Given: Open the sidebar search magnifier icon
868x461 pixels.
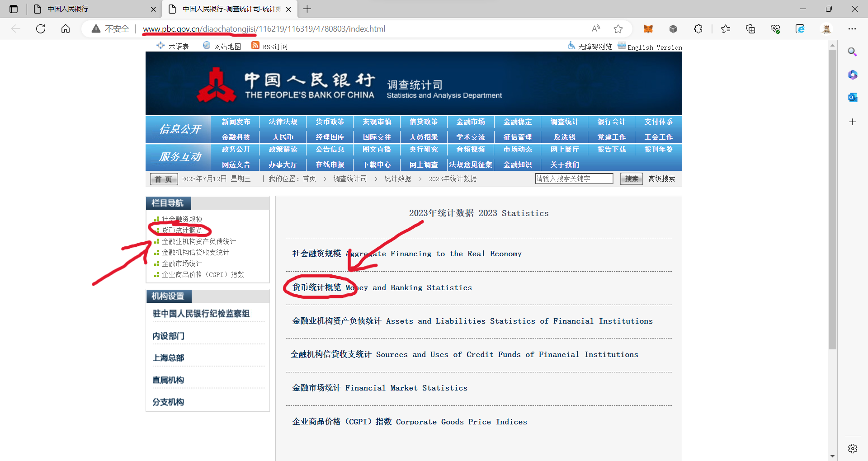Looking at the screenshot, I should [x=853, y=52].
